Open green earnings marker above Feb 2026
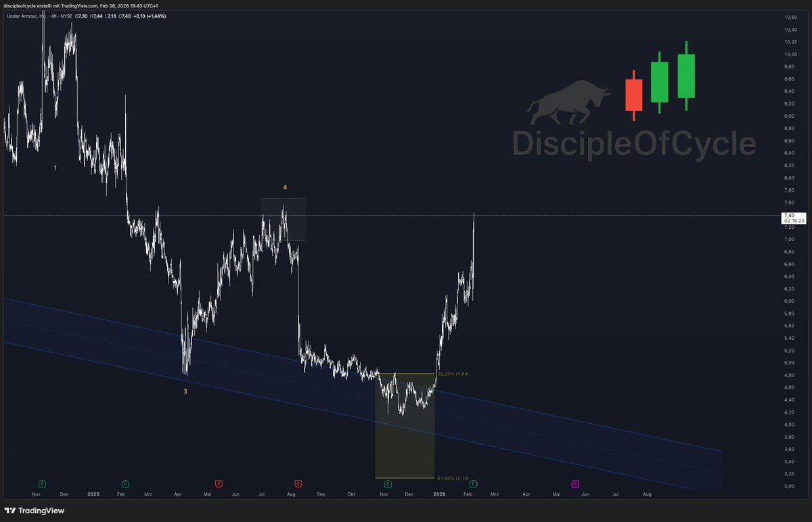 (x=473, y=483)
